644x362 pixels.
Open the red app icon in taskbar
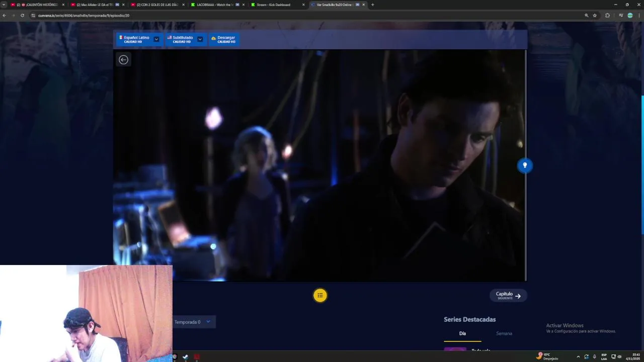(197, 357)
